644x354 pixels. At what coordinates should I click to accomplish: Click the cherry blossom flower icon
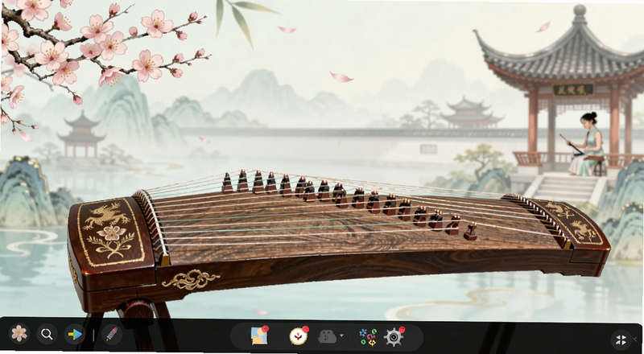tap(19, 333)
